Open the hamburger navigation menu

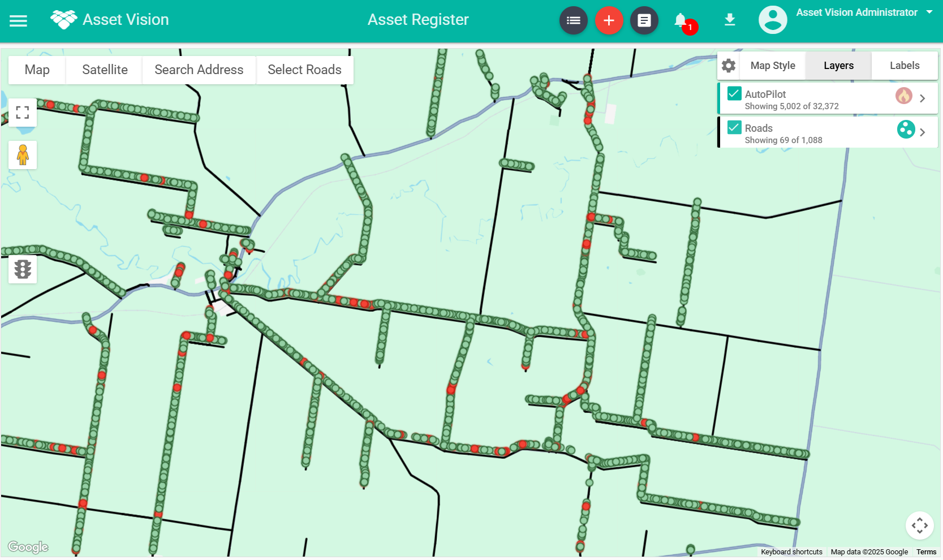18,21
